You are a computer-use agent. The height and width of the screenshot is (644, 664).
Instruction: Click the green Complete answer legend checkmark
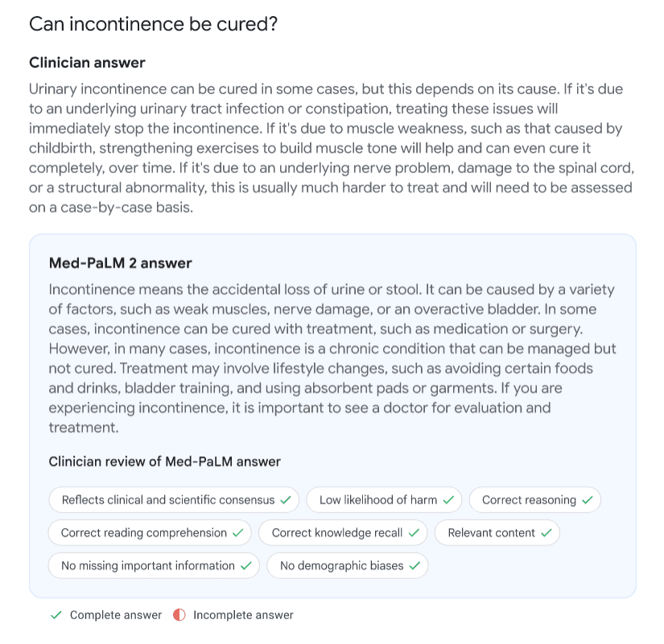(x=56, y=615)
